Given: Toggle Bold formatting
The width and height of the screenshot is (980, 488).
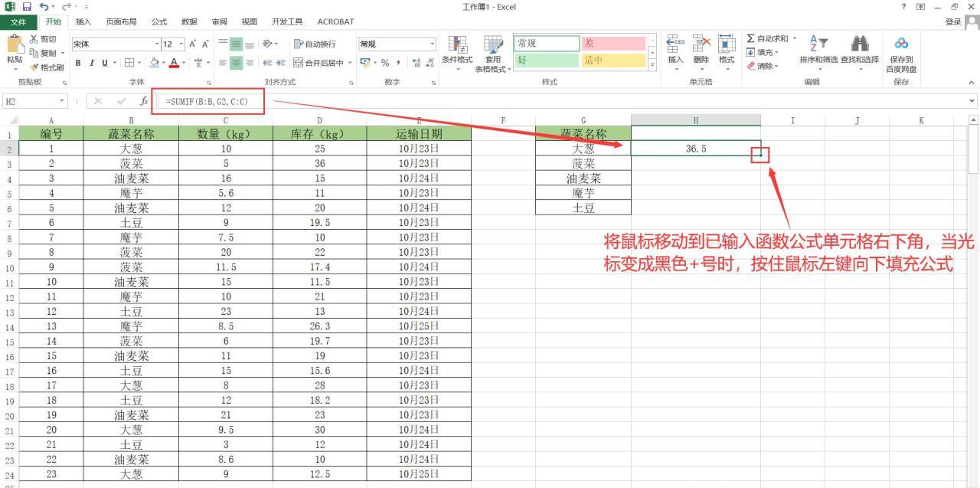Looking at the screenshot, I should pyautogui.click(x=77, y=63).
